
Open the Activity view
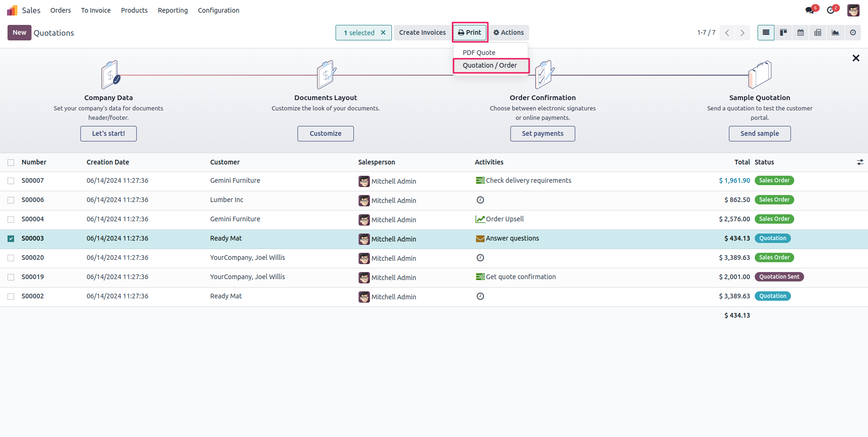point(852,32)
